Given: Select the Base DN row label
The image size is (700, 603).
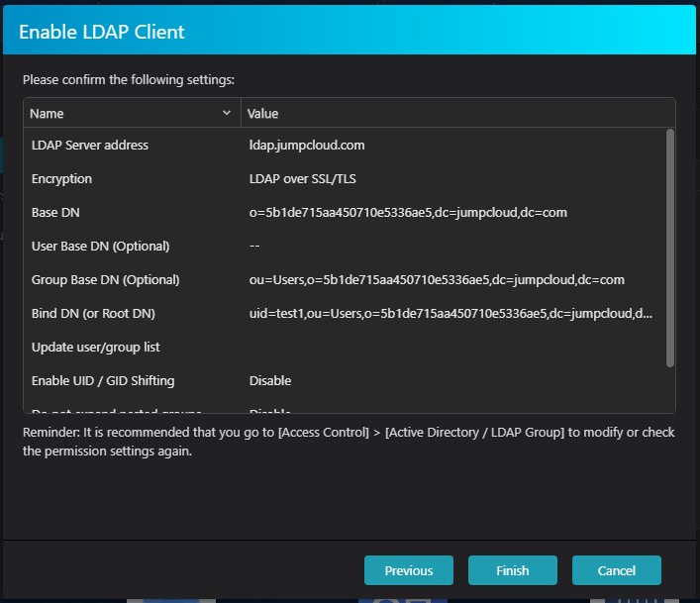Looking at the screenshot, I should (x=55, y=213).
